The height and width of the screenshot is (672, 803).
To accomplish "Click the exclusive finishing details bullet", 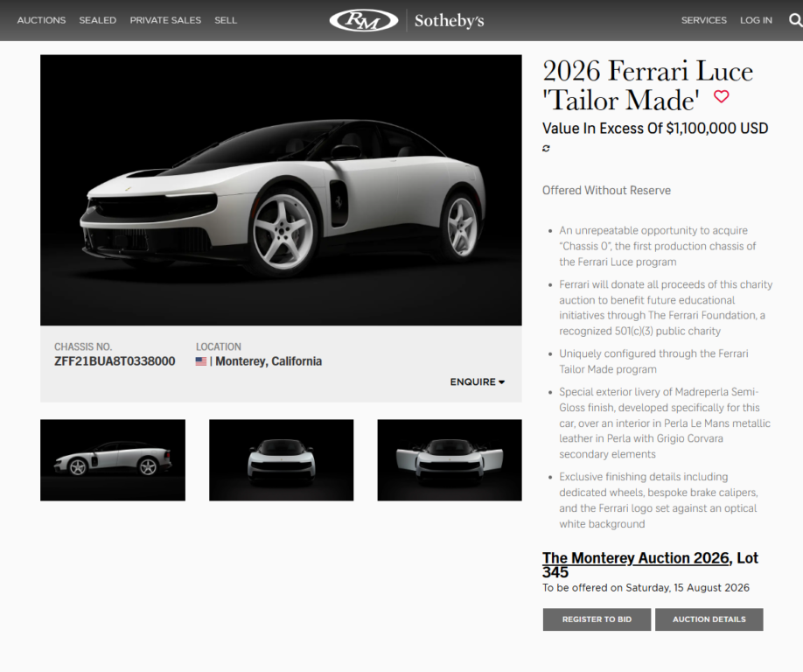I will 658,500.
